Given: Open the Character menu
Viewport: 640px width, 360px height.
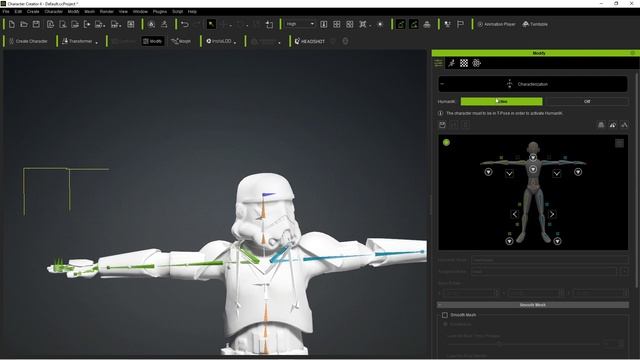Looking at the screenshot, I should pyautogui.click(x=53, y=11).
